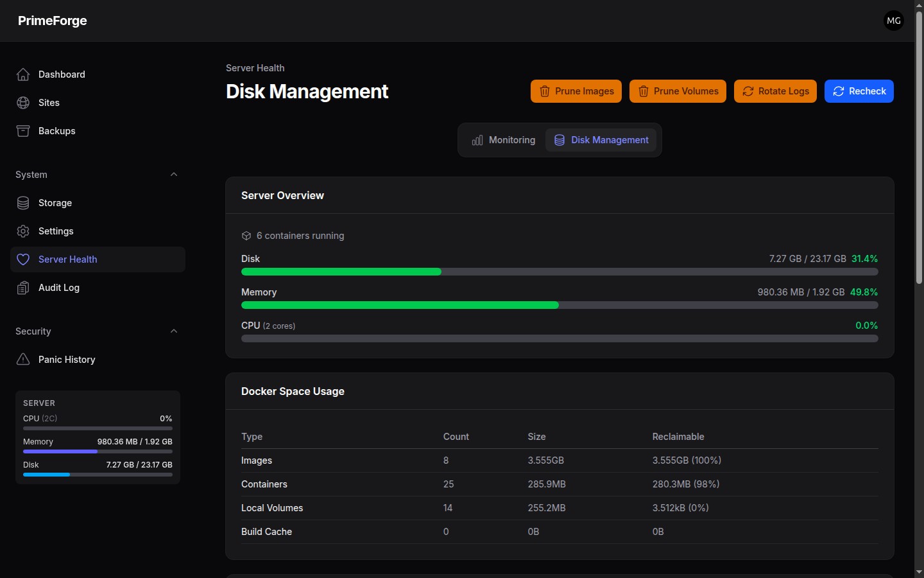Click the 3.555GB (100%) reclaimable value
The image size is (924, 578).
[x=687, y=460]
